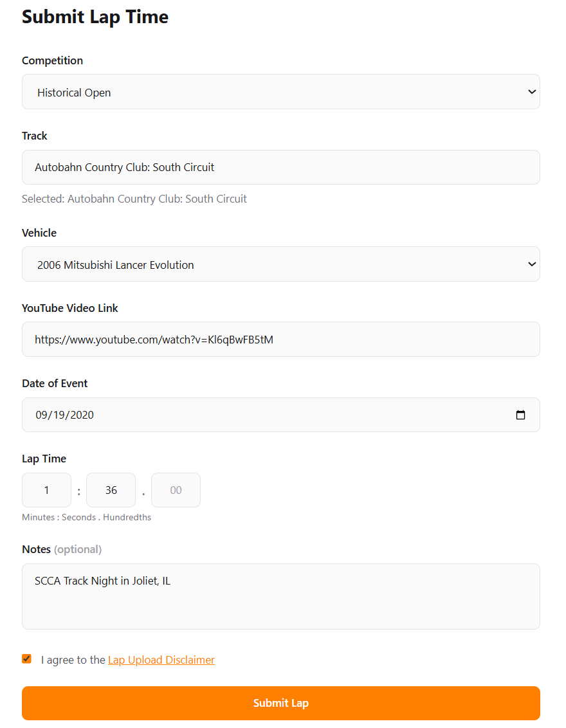This screenshot has width=566, height=728.
Task: Focus the Lap Time minutes box
Action: click(46, 490)
